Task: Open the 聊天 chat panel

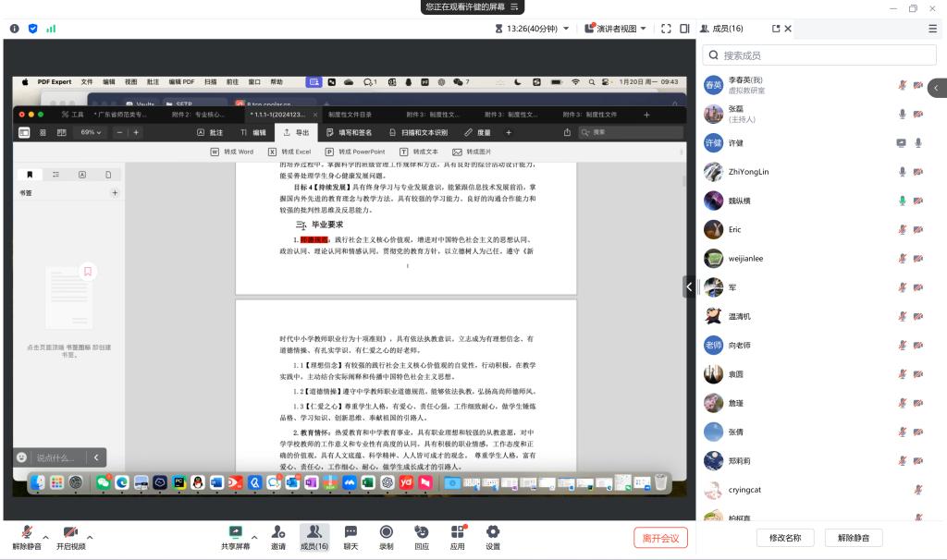Action: pos(351,536)
